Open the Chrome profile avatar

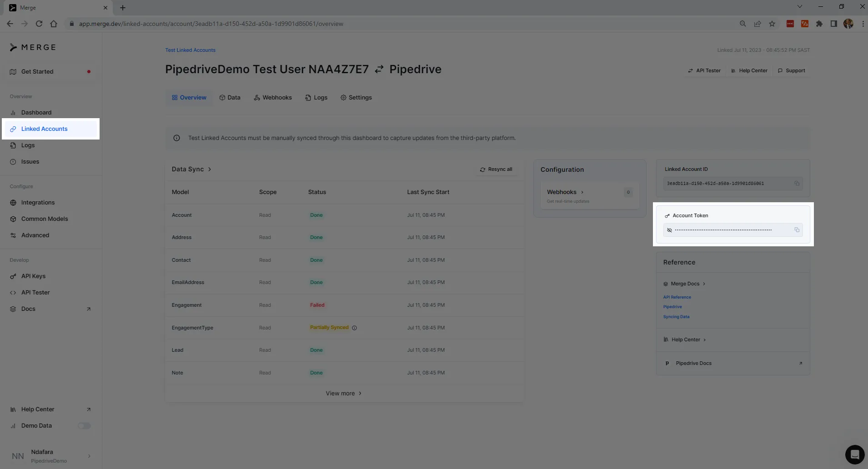pyautogui.click(x=848, y=24)
